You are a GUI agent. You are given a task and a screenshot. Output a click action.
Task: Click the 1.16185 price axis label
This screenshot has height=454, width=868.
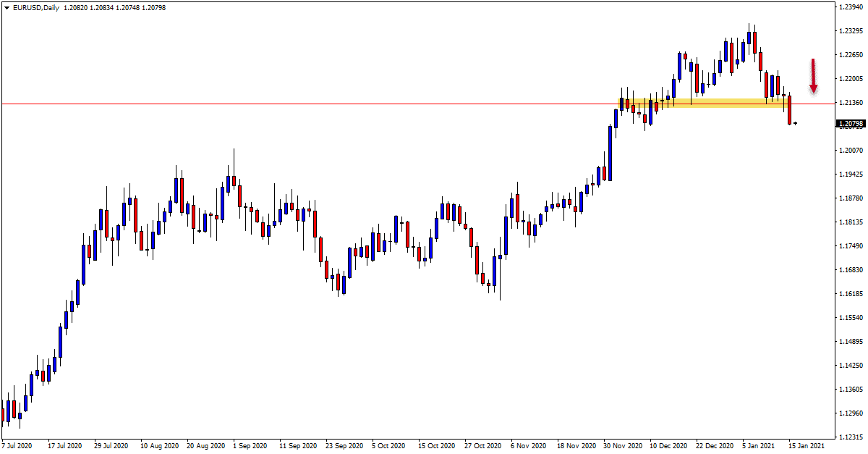851,294
